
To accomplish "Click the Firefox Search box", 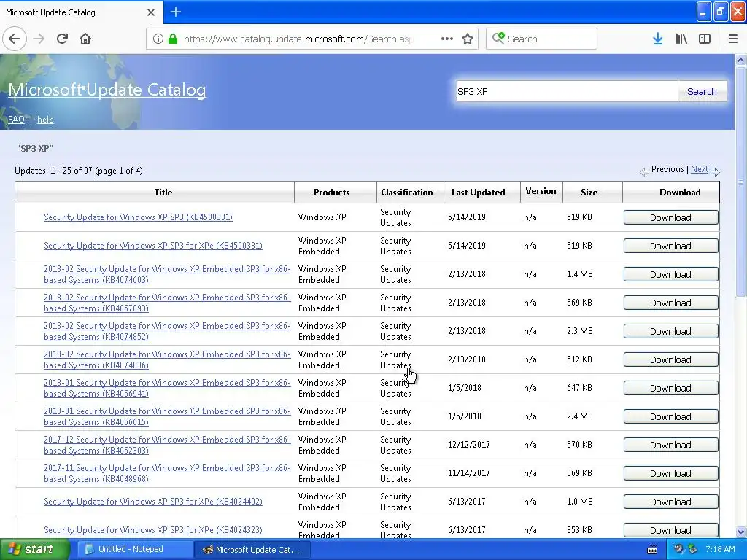I will point(541,39).
